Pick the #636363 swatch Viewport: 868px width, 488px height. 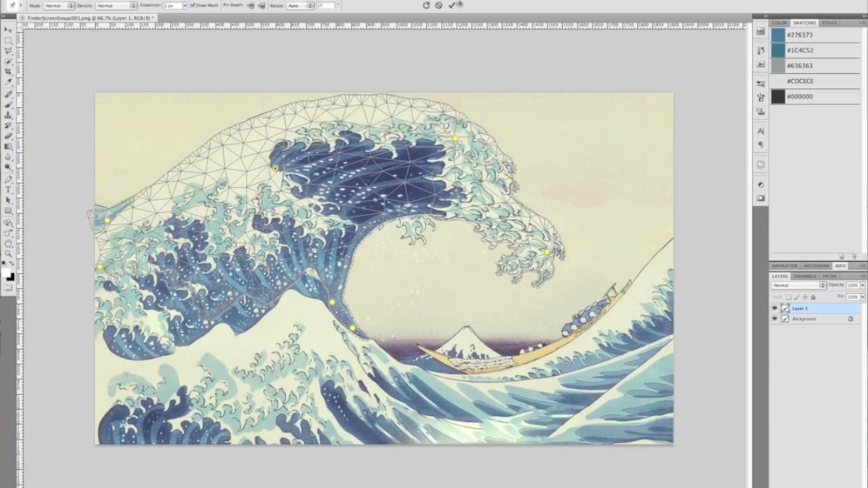pos(778,66)
